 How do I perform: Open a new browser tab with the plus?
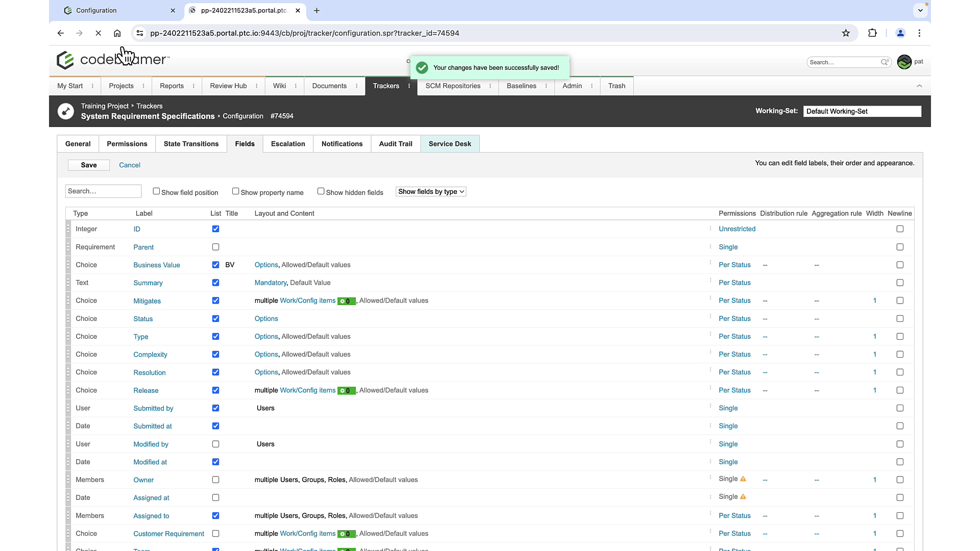(316, 10)
